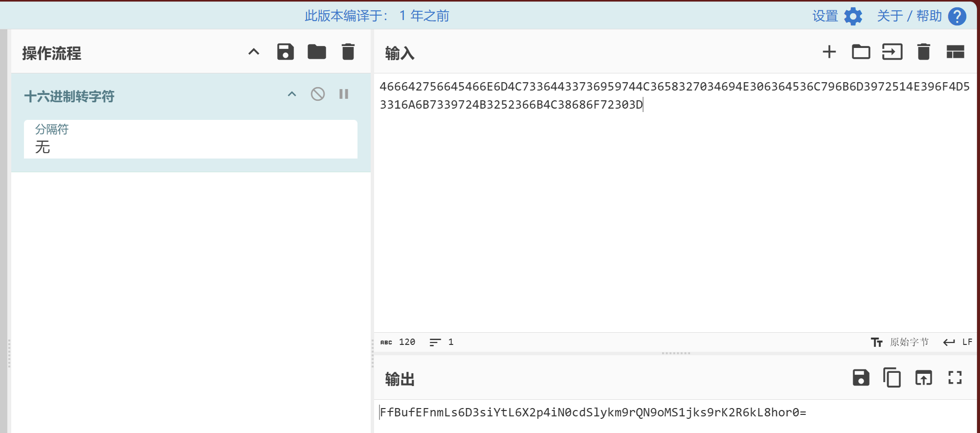
Task: Collapse the 操作流程 recipe panel
Action: [254, 52]
